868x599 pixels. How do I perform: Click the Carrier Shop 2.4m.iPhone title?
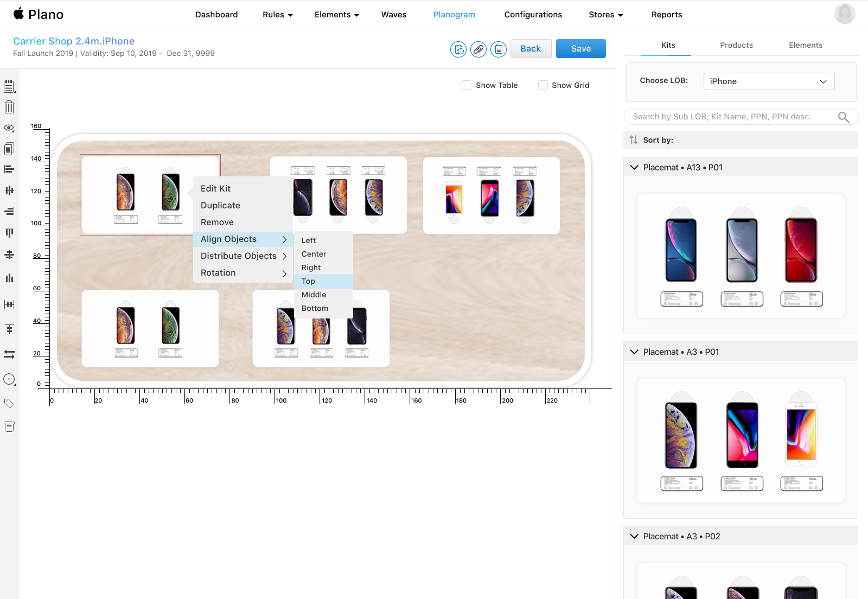click(74, 41)
